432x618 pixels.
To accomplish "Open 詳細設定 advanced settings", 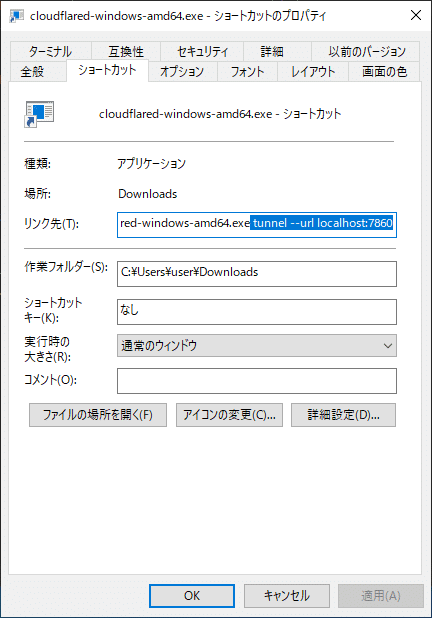I will [x=343, y=415].
